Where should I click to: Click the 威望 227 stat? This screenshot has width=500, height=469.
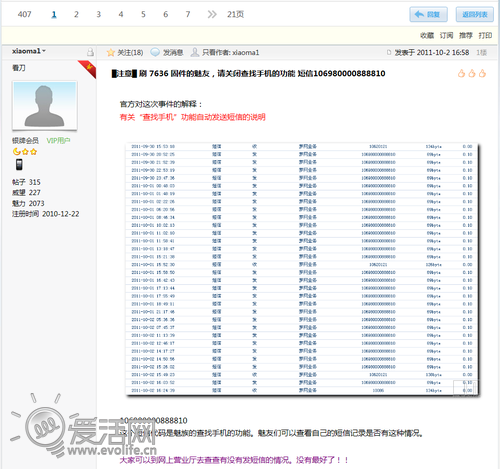tap(26, 192)
